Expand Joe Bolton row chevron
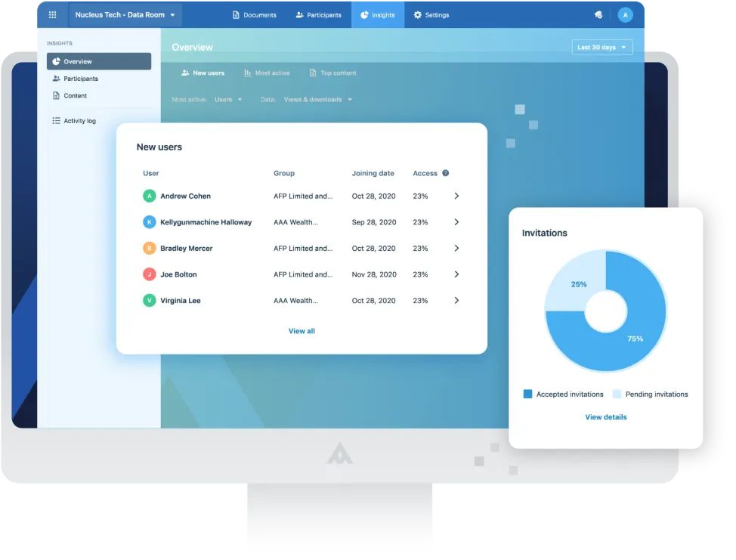The image size is (736, 560). point(456,274)
